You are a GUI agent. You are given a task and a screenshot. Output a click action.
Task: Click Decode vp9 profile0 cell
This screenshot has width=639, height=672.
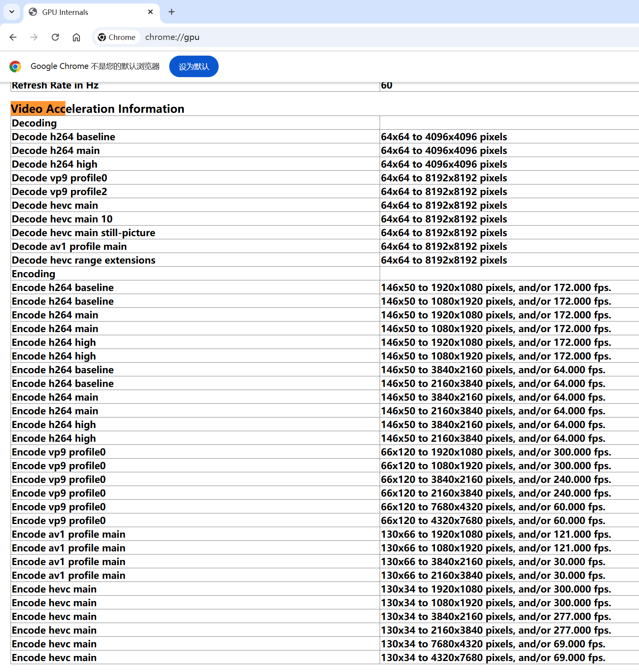195,178
